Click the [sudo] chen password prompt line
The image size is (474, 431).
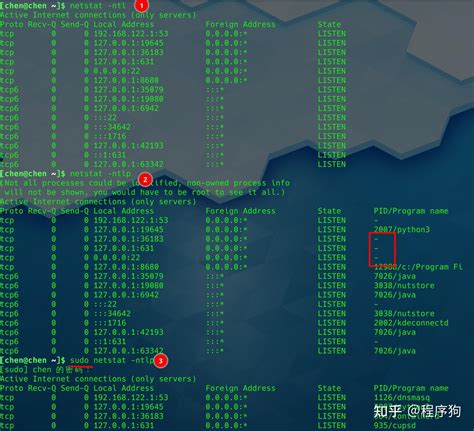click(46, 370)
